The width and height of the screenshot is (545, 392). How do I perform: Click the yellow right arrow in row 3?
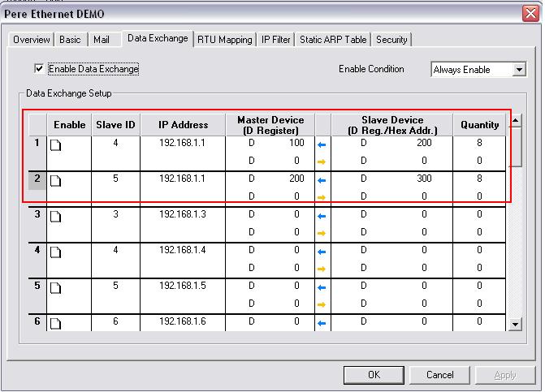(x=322, y=233)
